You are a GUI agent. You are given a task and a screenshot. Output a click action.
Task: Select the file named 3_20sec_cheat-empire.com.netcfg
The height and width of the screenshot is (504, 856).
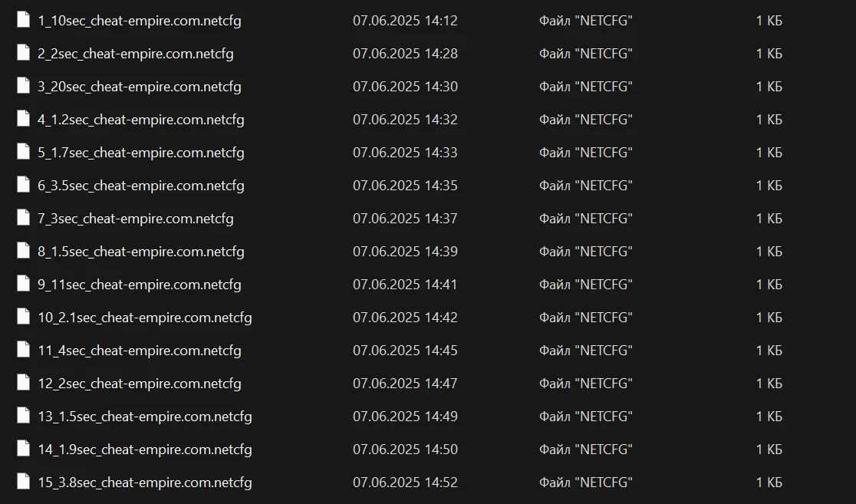pyautogui.click(x=140, y=87)
